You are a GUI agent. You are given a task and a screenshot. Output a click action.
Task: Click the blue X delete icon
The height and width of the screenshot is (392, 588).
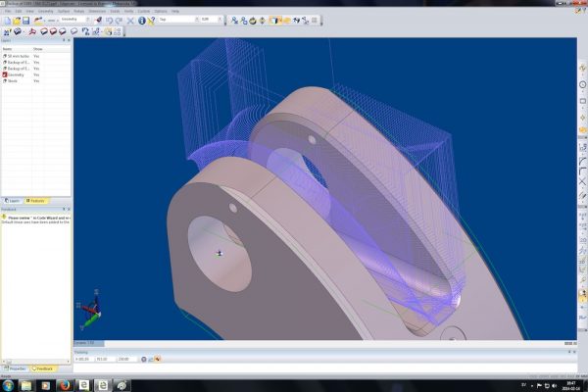pyautogui.click(x=130, y=21)
